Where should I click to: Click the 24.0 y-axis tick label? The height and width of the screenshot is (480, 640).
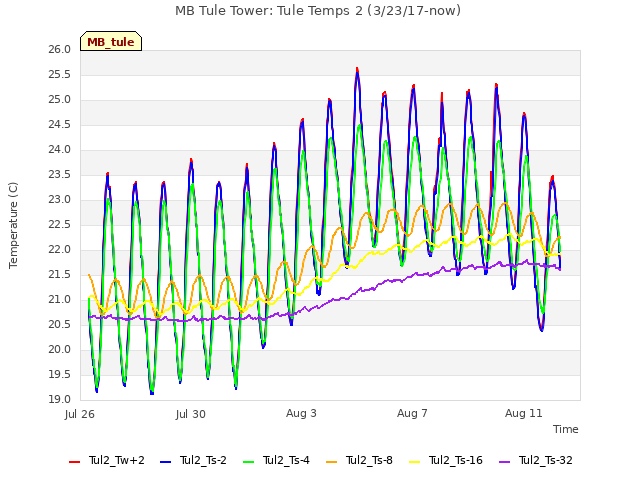click(60, 150)
